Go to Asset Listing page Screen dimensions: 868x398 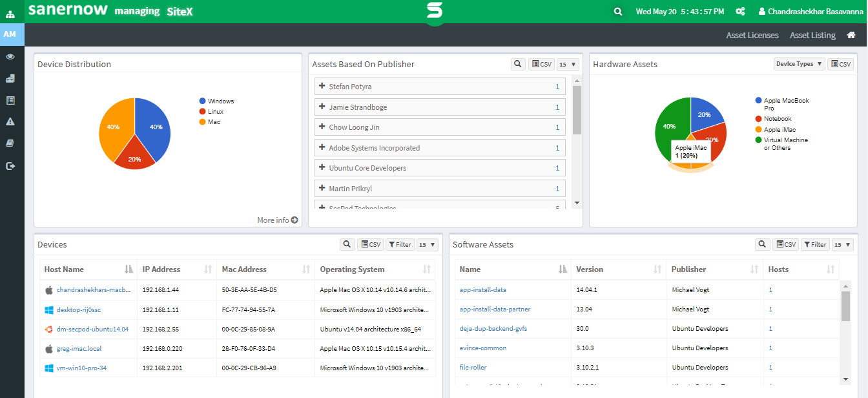pyautogui.click(x=812, y=36)
